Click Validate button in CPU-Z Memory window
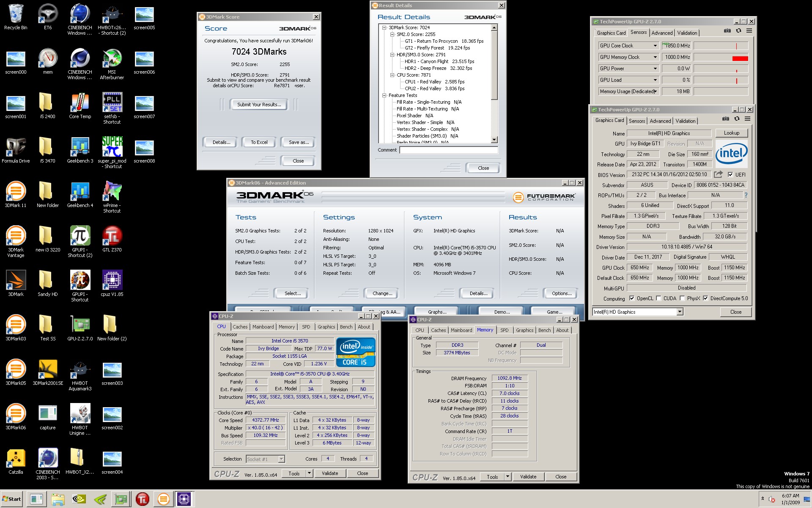The height and width of the screenshot is (508, 812). tap(528, 477)
